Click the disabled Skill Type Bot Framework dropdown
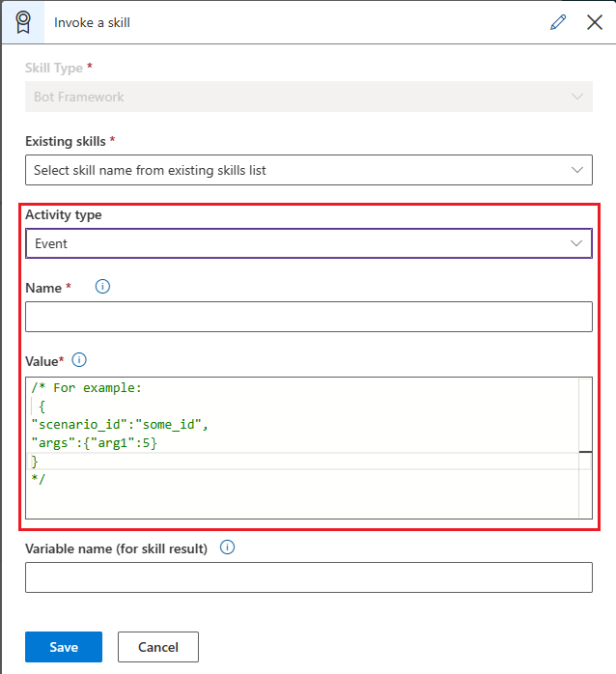This screenshot has width=616, height=674. click(308, 97)
